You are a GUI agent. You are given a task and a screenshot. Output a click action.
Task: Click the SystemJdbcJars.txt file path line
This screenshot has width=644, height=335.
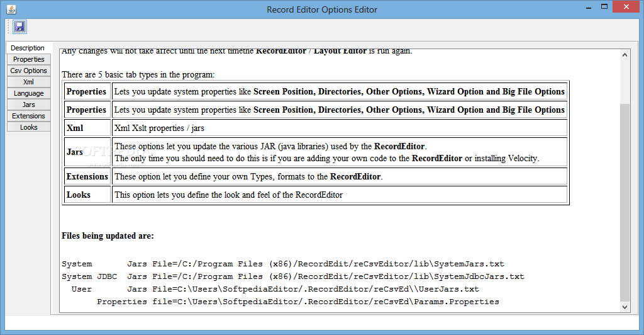(x=293, y=276)
